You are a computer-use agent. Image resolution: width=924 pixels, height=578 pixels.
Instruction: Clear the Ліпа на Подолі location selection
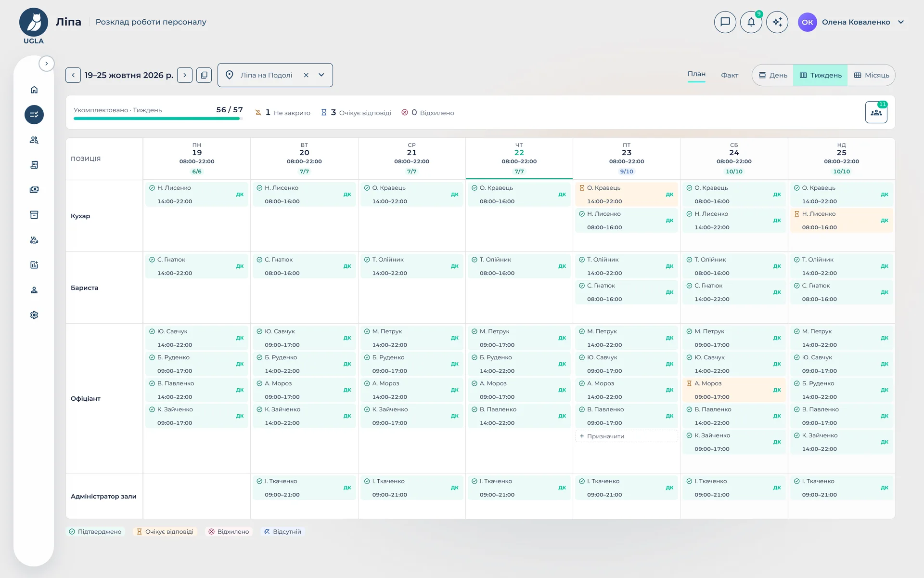coord(306,75)
